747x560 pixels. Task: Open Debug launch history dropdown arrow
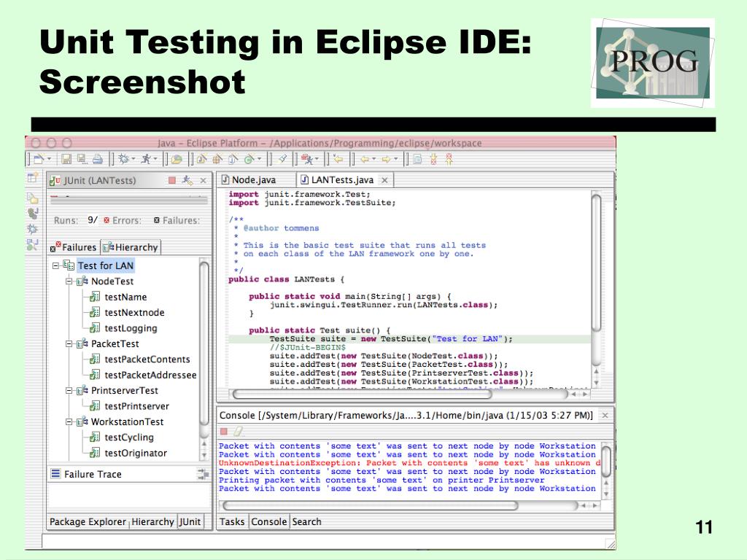tap(133, 159)
